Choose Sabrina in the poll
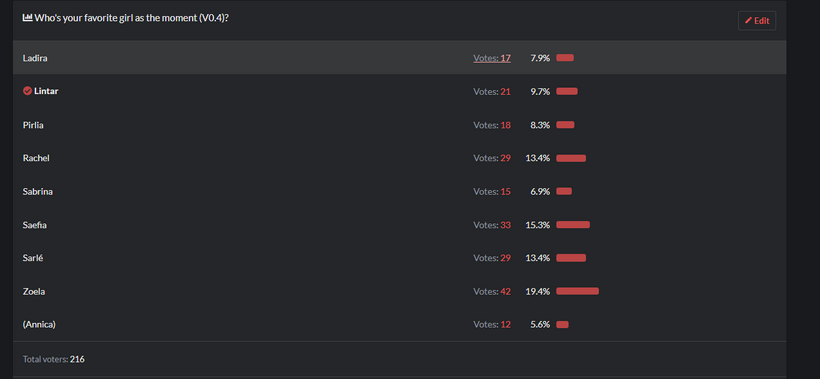This screenshot has height=379, width=820. 400,191
